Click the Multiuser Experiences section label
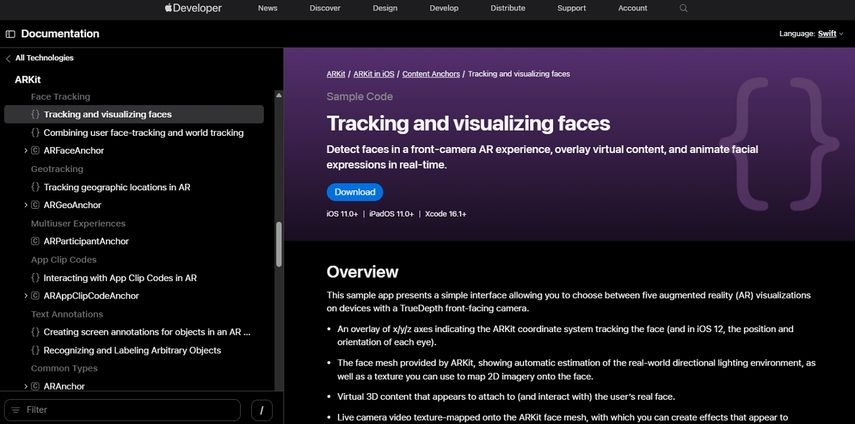Image resolution: width=855 pixels, height=424 pixels. 78,223
